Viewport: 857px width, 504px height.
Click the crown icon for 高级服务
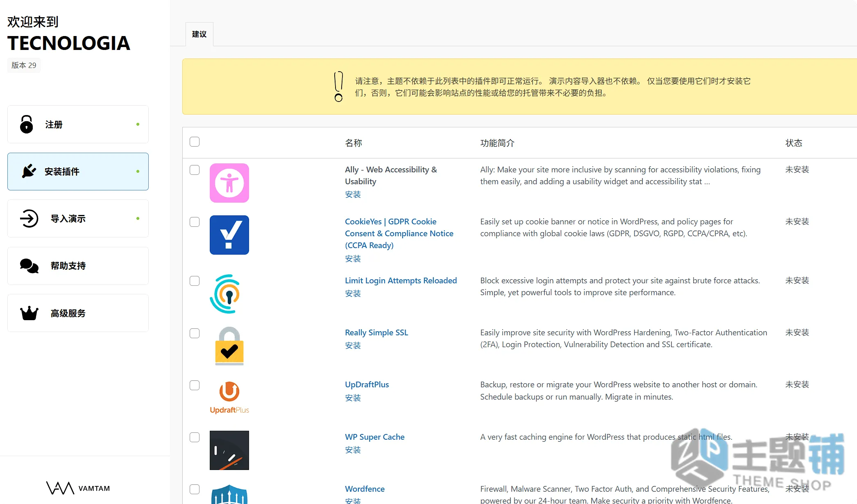(x=29, y=313)
